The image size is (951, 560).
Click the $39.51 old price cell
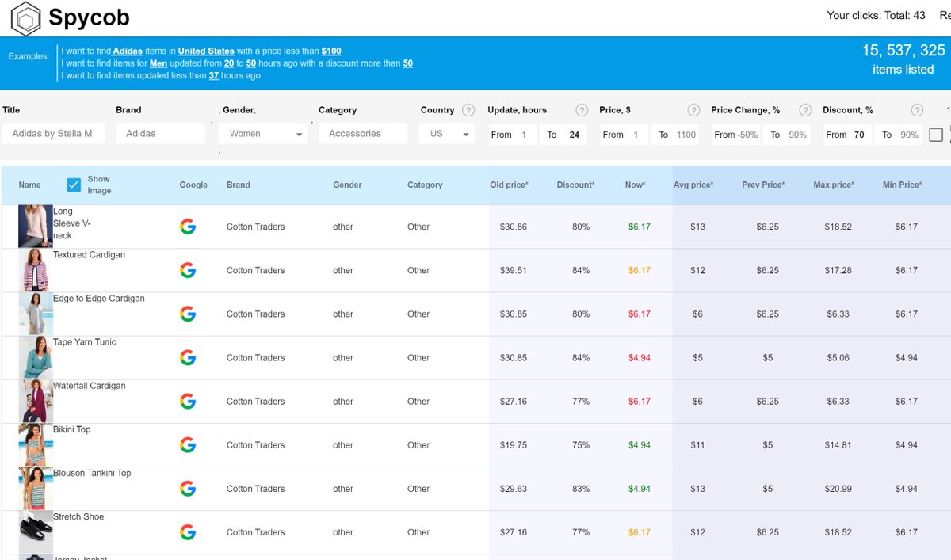[513, 270]
